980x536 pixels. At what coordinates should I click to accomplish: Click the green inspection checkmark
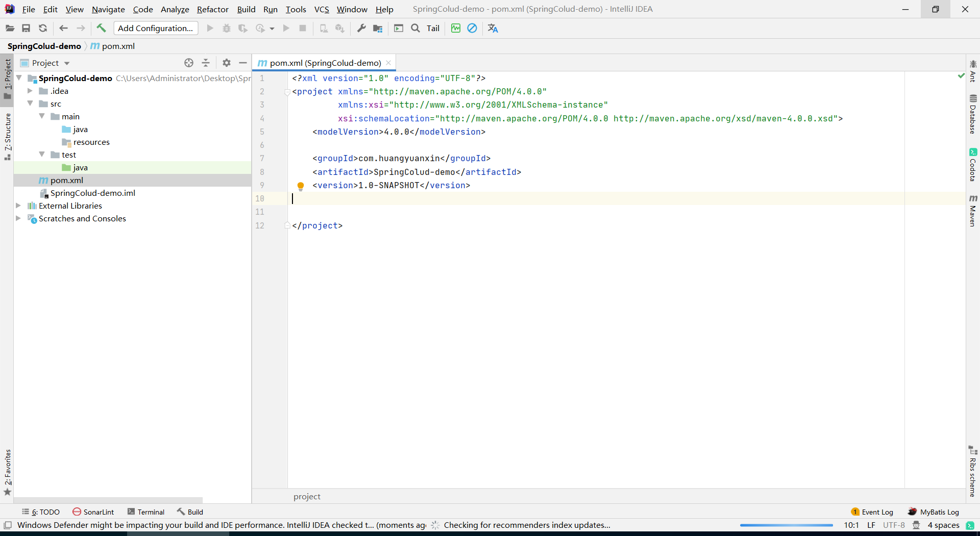961,76
